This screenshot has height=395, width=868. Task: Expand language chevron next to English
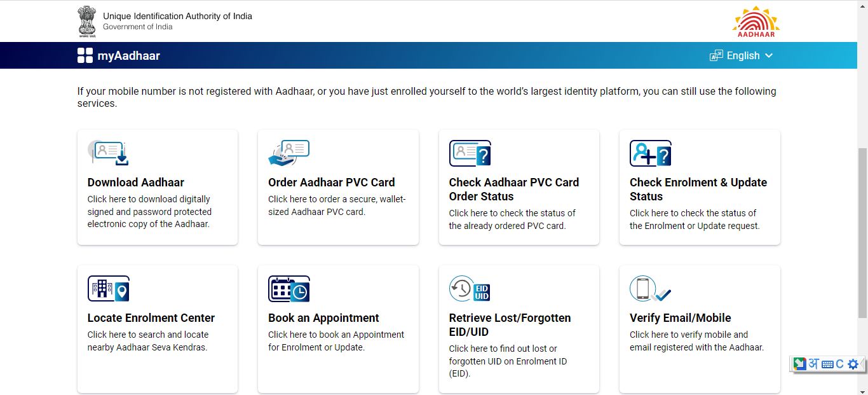tap(769, 55)
